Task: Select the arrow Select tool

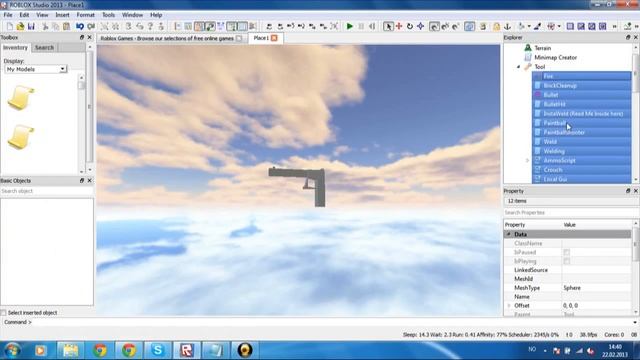Action: click(388, 27)
